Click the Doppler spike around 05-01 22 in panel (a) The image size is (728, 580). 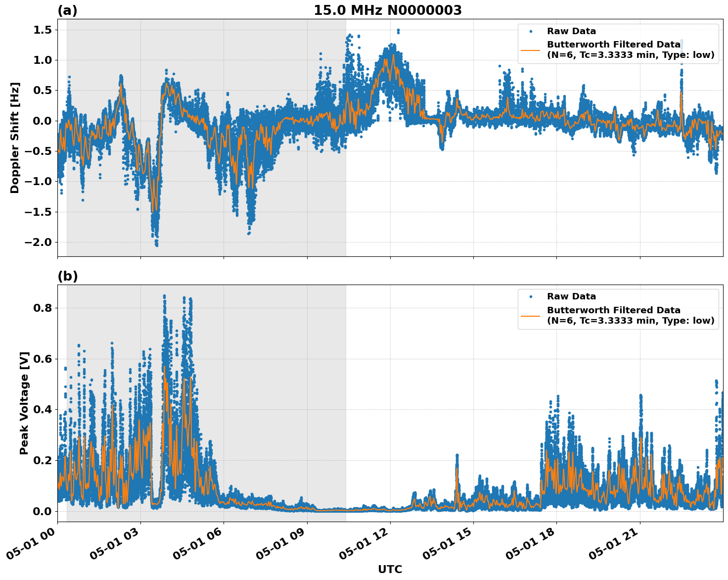pos(681,75)
